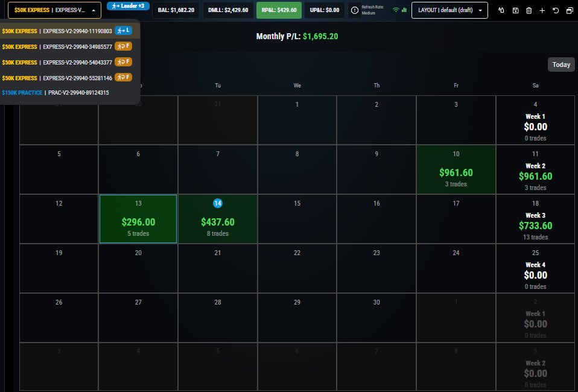Viewport: 578px width, 392px height.
Task: Click the Fr column header
Action: pyautogui.click(x=456, y=86)
